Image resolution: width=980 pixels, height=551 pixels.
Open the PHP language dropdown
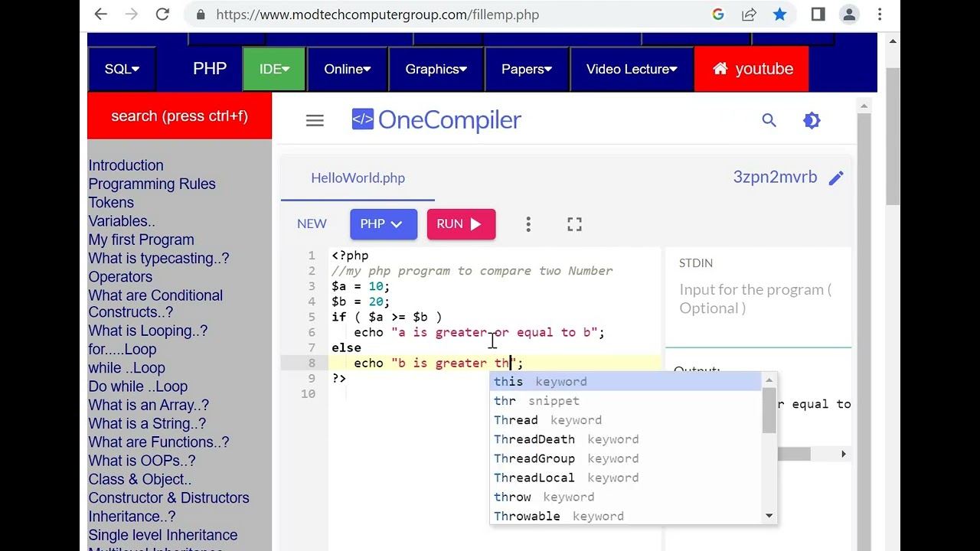point(384,224)
